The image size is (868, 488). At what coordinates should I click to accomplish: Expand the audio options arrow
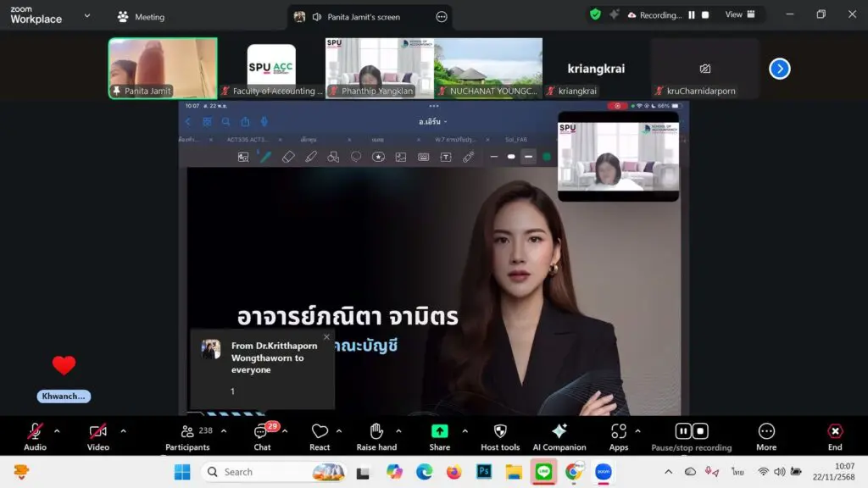click(x=57, y=430)
